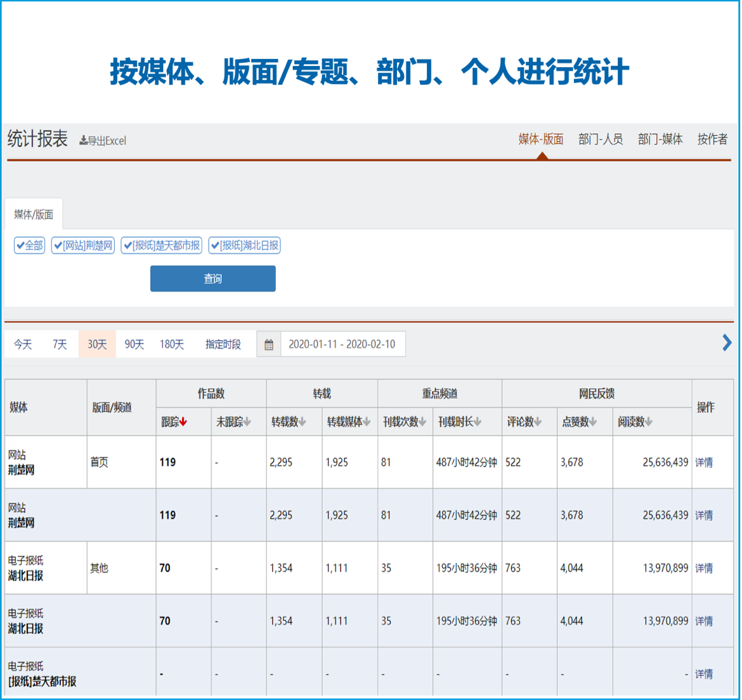Image resolution: width=742 pixels, height=700 pixels.
Task: Sort by 刊载时长 column arrow
Action: 478,422
